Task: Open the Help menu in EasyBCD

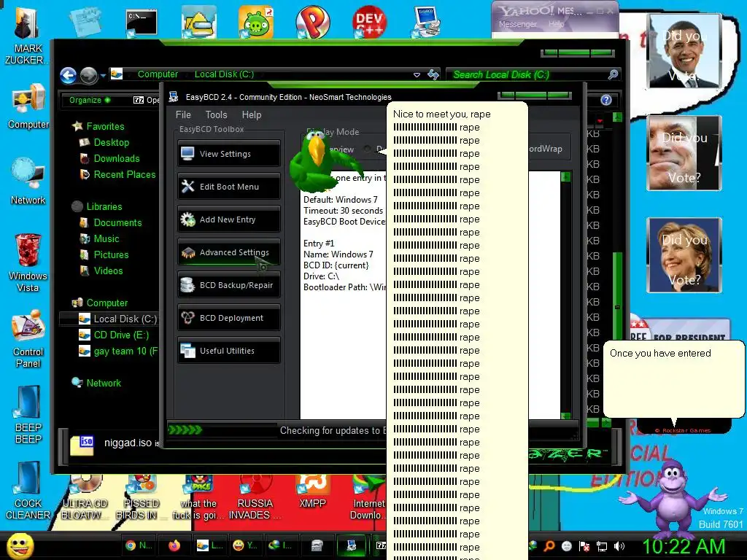Action: point(252,114)
